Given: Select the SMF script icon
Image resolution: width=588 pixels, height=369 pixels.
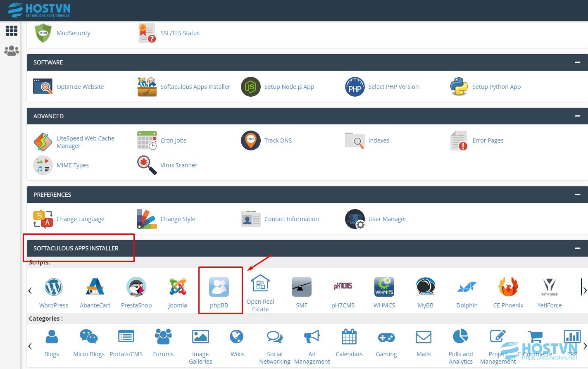Looking at the screenshot, I should tap(302, 287).
